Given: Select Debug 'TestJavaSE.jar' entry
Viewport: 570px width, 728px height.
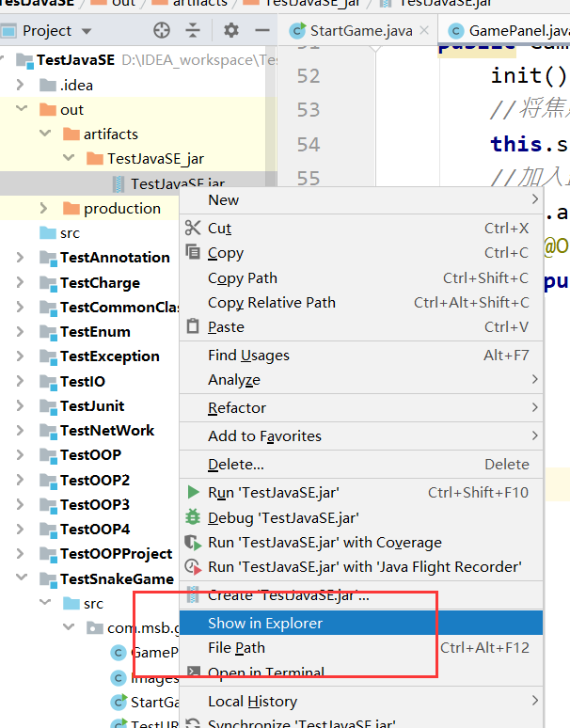Looking at the screenshot, I should click(360, 517).
